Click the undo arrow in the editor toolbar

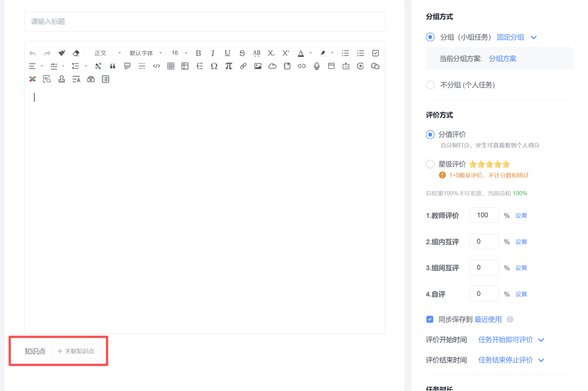tap(33, 53)
